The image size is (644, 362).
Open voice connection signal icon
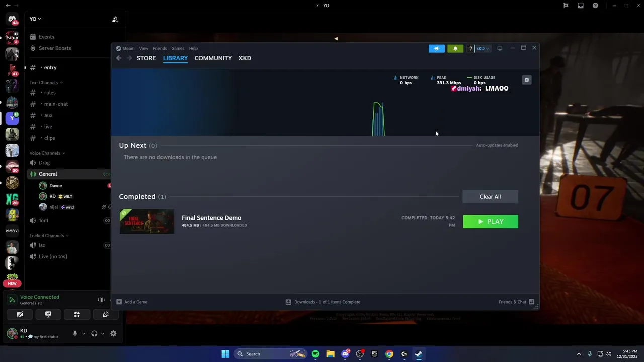12,300
